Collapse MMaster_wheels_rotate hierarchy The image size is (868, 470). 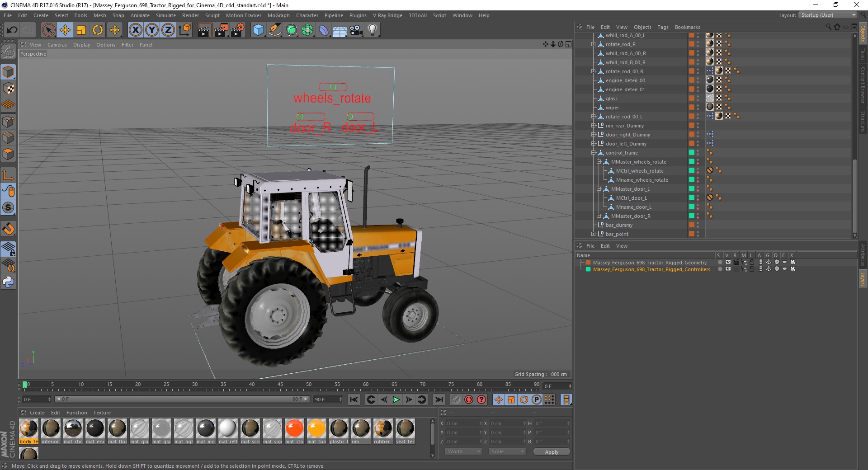(599, 162)
